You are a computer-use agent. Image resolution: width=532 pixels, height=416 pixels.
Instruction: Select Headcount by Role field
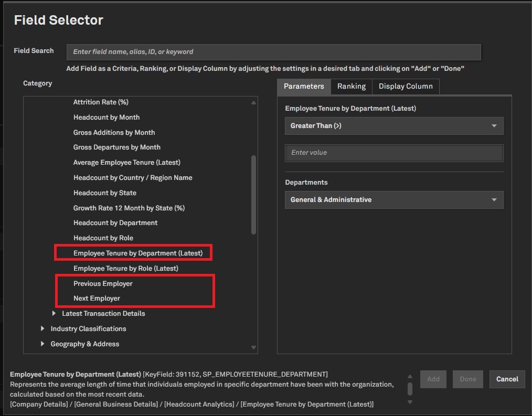tap(103, 238)
